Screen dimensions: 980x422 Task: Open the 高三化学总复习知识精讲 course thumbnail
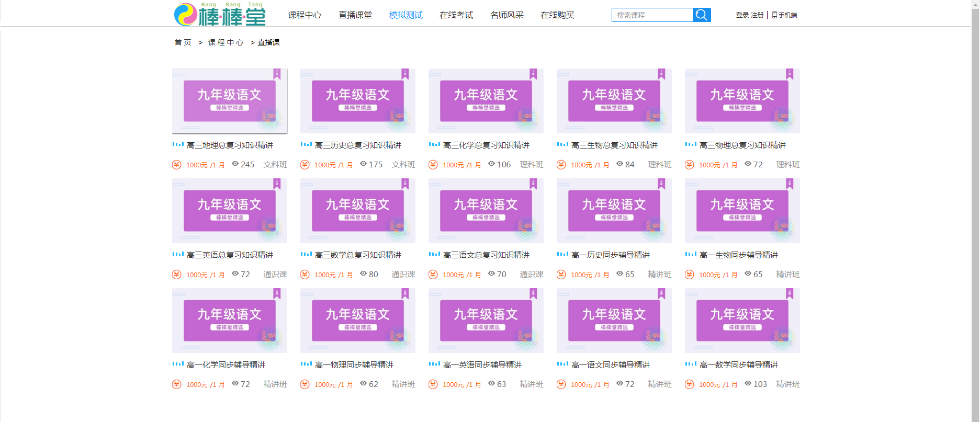[486, 101]
